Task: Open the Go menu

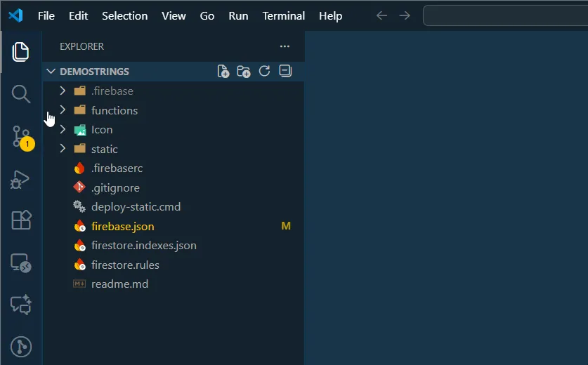Action: [x=207, y=15]
